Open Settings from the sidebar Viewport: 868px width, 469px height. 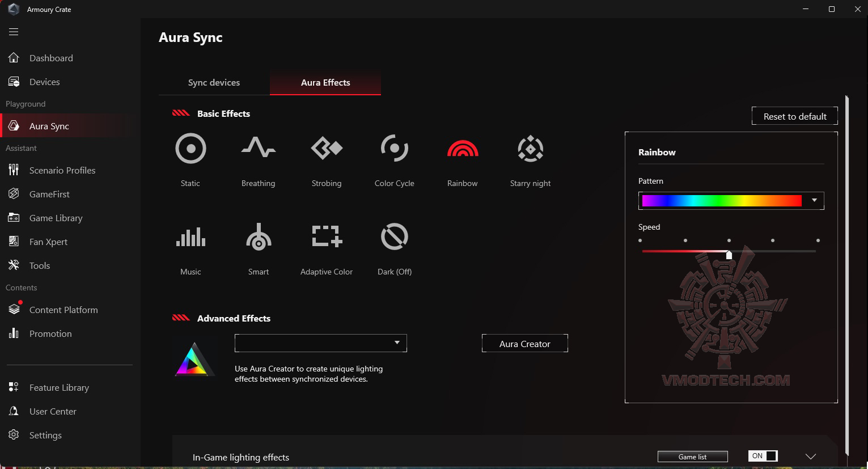45,435
